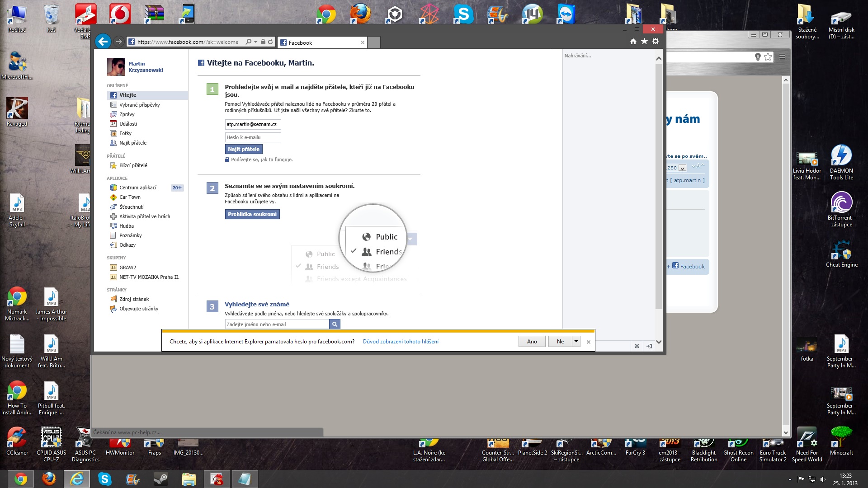Click the e-mail field with atp.martin@seznam.cz
This screenshot has width=868, height=488.
click(253, 124)
